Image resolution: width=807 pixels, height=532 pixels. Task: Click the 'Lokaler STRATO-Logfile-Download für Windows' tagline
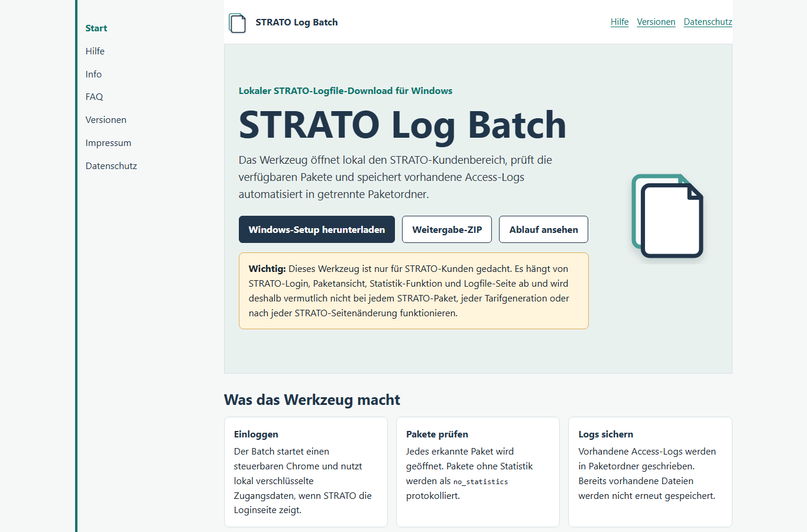click(x=345, y=91)
